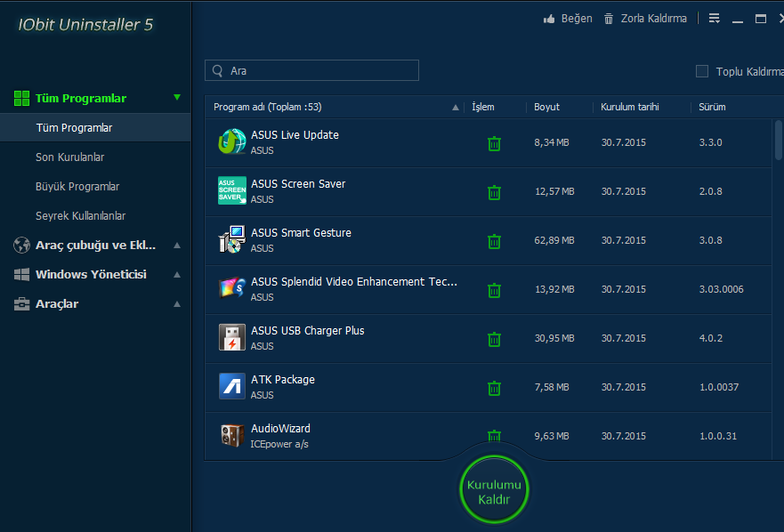Click the 30,95 MB size value
Image resolution: width=784 pixels, height=532 pixels.
tap(554, 338)
